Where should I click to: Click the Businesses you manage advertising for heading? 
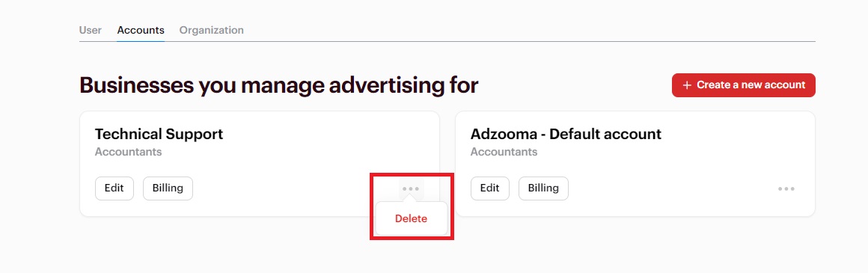point(279,86)
